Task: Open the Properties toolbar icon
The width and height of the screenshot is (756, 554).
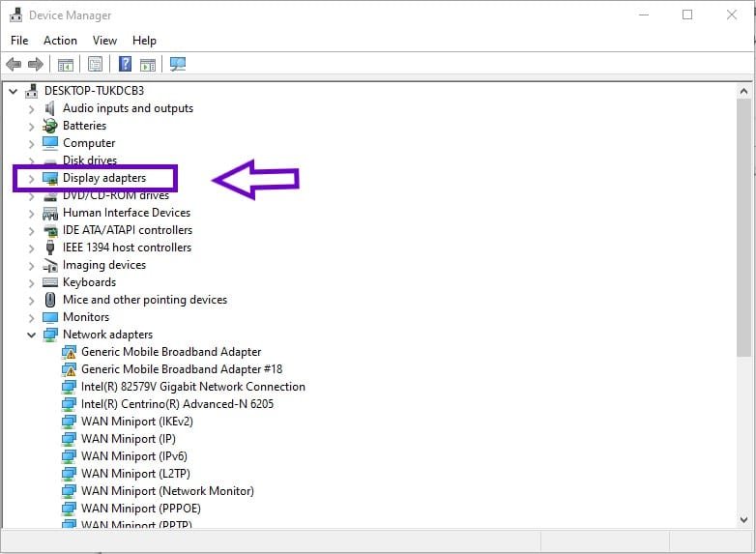Action: tap(95, 64)
